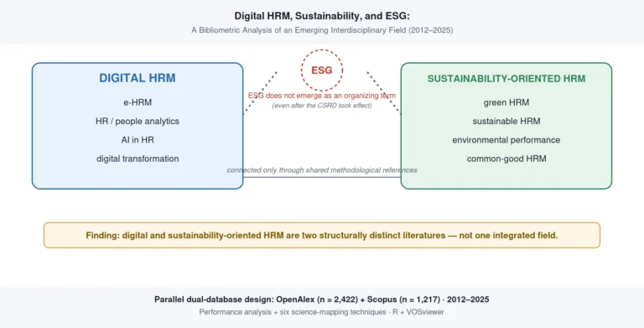Click 'common-good HRM' text
The height and width of the screenshot is (328, 644).
pyautogui.click(x=506, y=159)
